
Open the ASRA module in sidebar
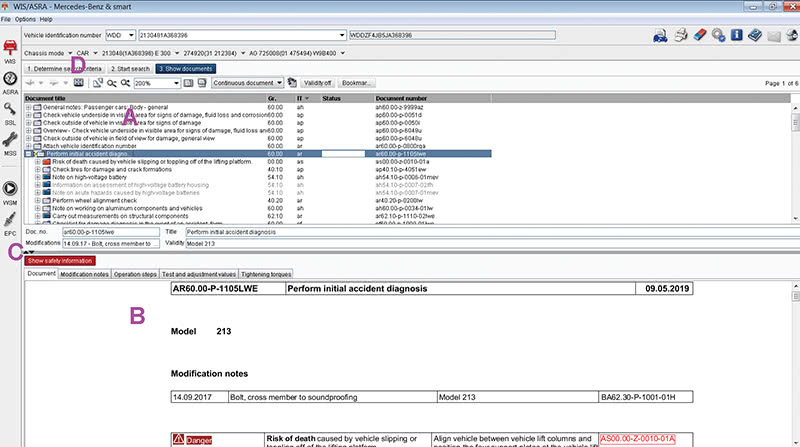(x=10, y=82)
